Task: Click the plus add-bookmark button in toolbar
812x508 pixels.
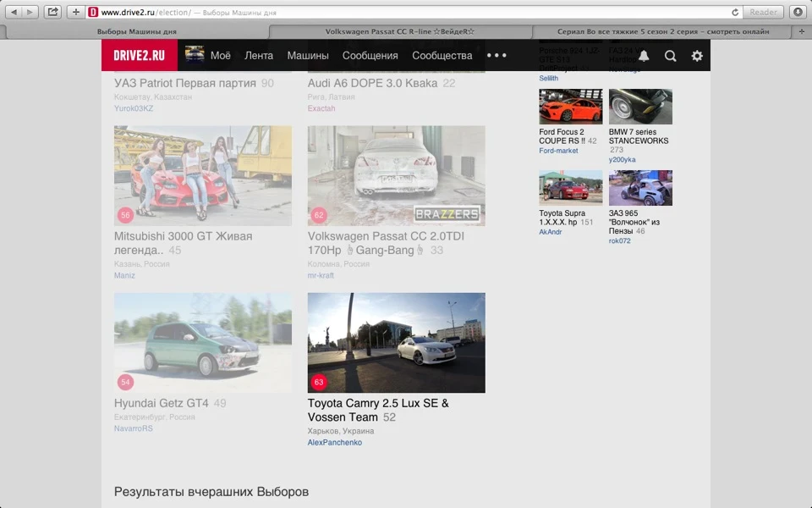Action: point(75,12)
